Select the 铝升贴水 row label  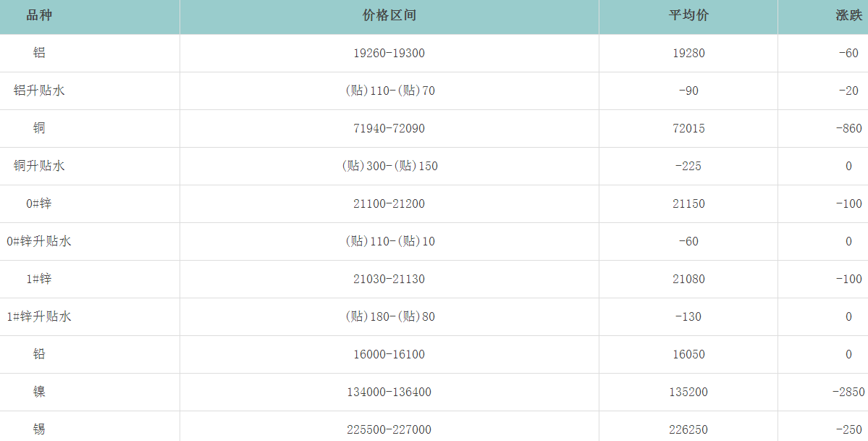point(39,91)
